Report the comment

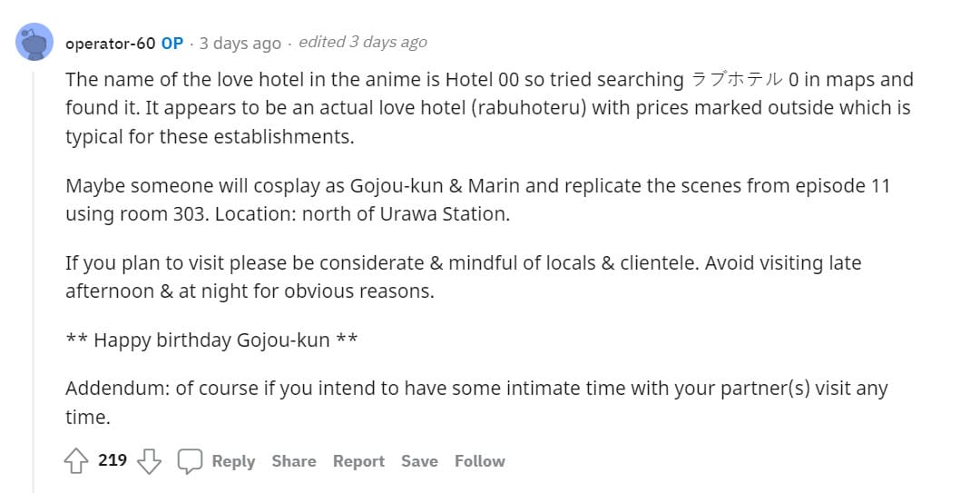point(358,461)
